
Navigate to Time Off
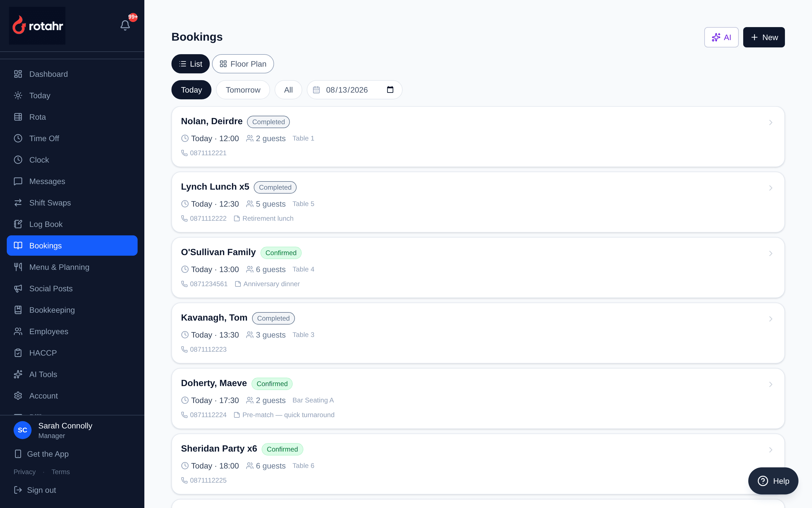[x=72, y=138]
